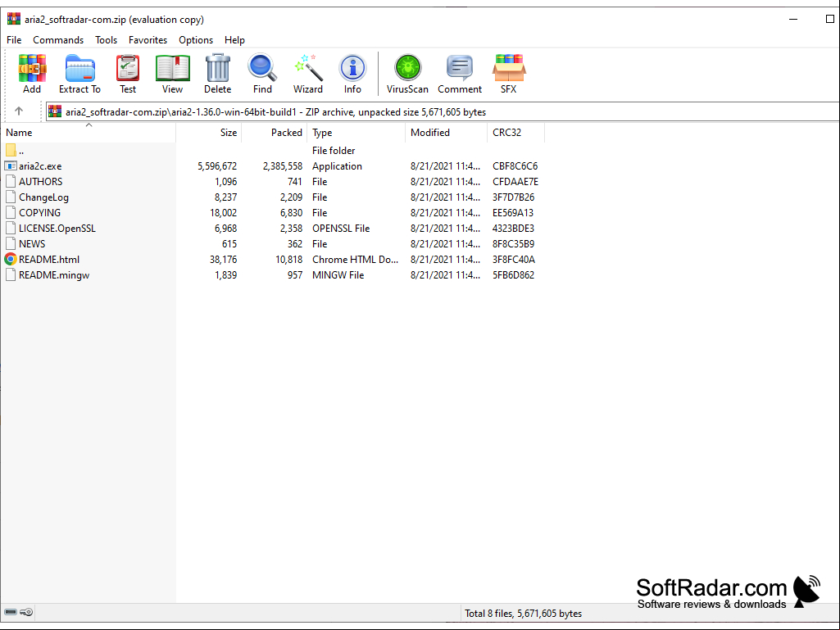Screen dimensions: 840x630
Task: Click the parent folder icon
Action: coord(10,151)
